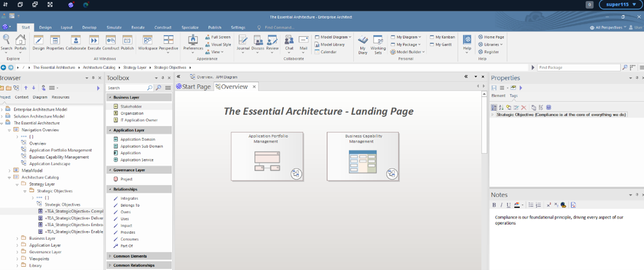Switch to the Design ribbon tab

point(45,28)
